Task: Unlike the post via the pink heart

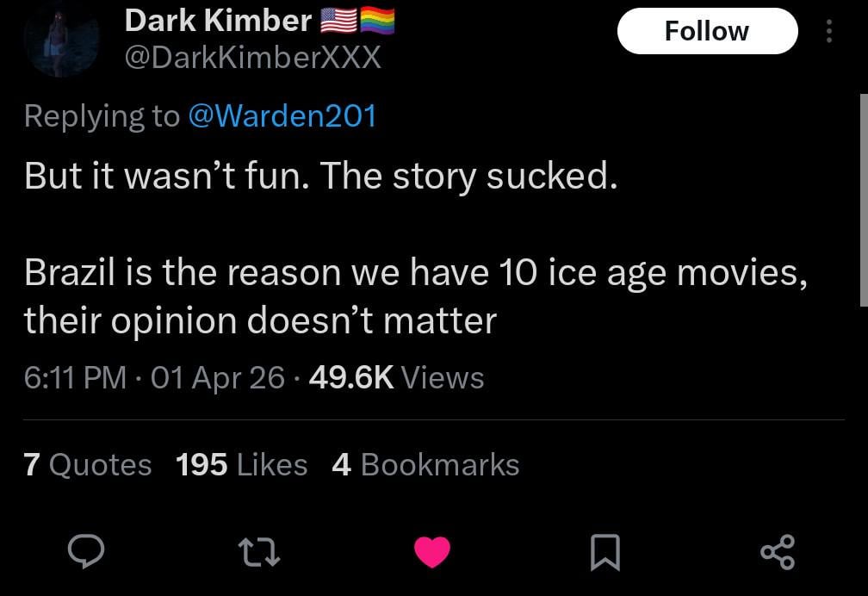Action: 432,551
